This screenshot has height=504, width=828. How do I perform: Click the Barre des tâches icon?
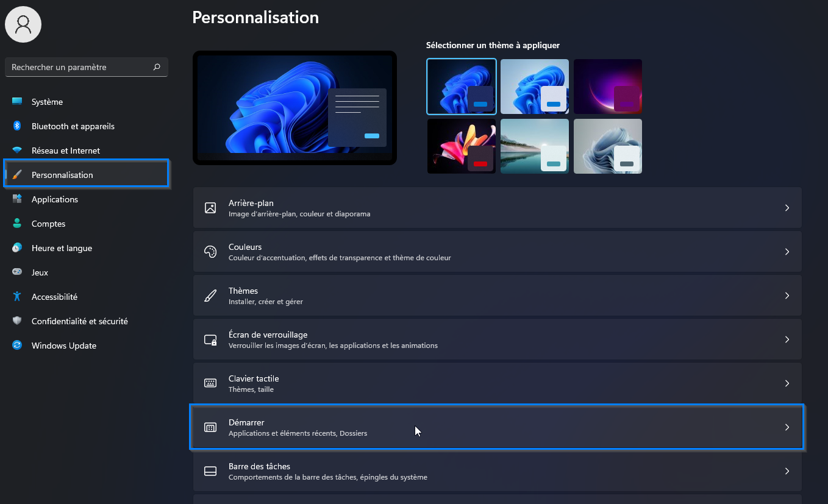tap(210, 471)
